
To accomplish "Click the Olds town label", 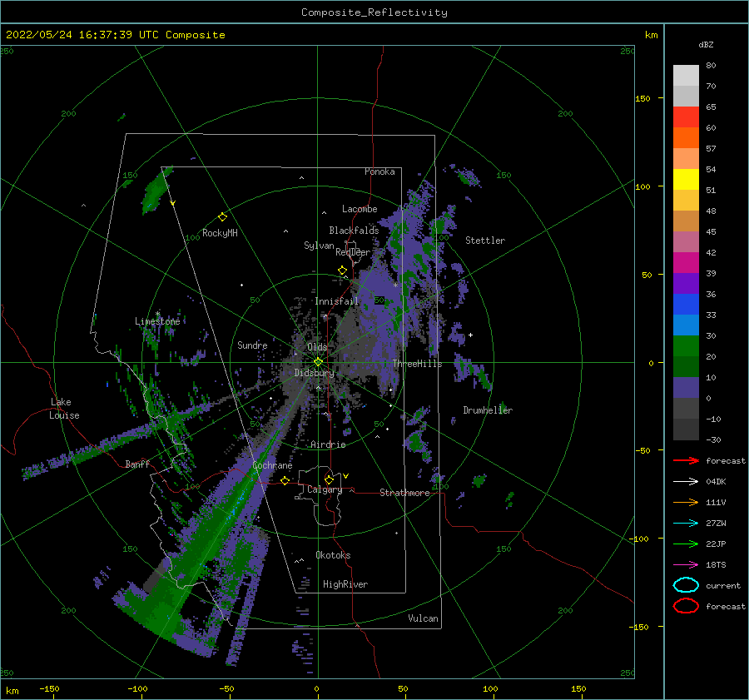I will pos(317,347).
